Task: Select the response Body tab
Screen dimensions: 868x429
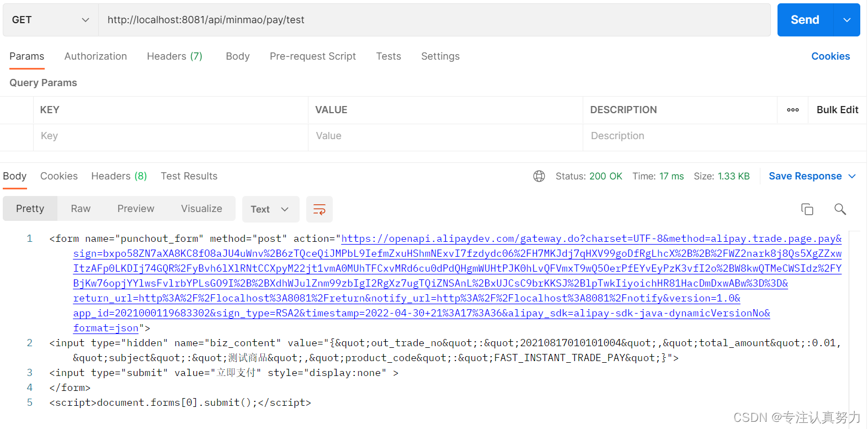Action: pos(14,176)
